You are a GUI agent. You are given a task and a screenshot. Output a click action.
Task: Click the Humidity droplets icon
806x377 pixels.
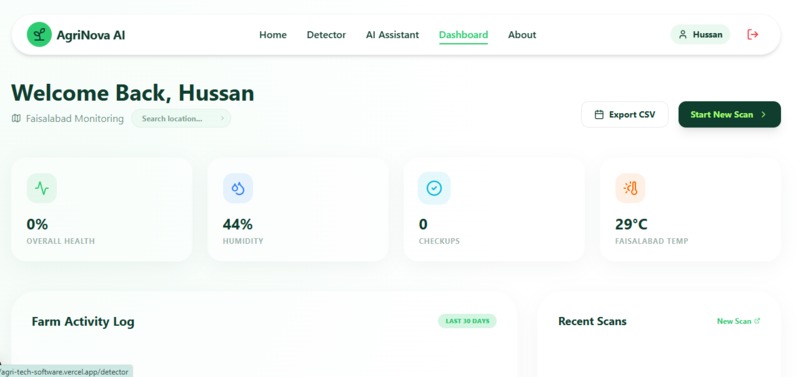(x=237, y=188)
